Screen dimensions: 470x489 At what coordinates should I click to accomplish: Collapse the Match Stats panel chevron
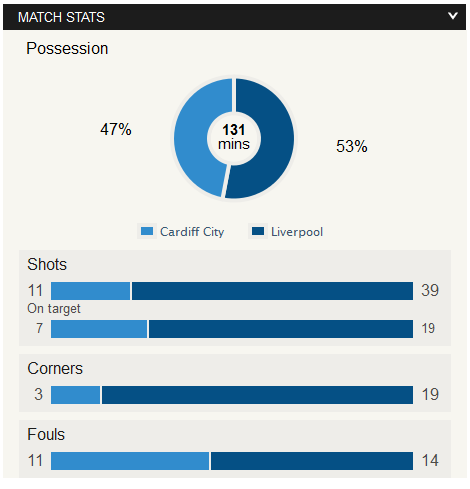(452, 16)
